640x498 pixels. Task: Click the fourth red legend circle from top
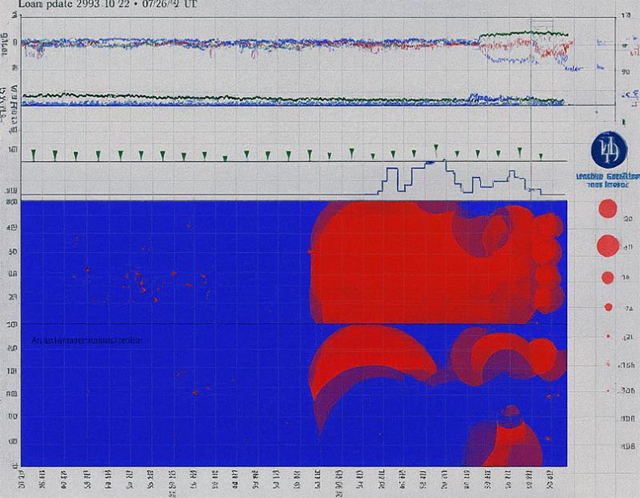click(x=607, y=307)
